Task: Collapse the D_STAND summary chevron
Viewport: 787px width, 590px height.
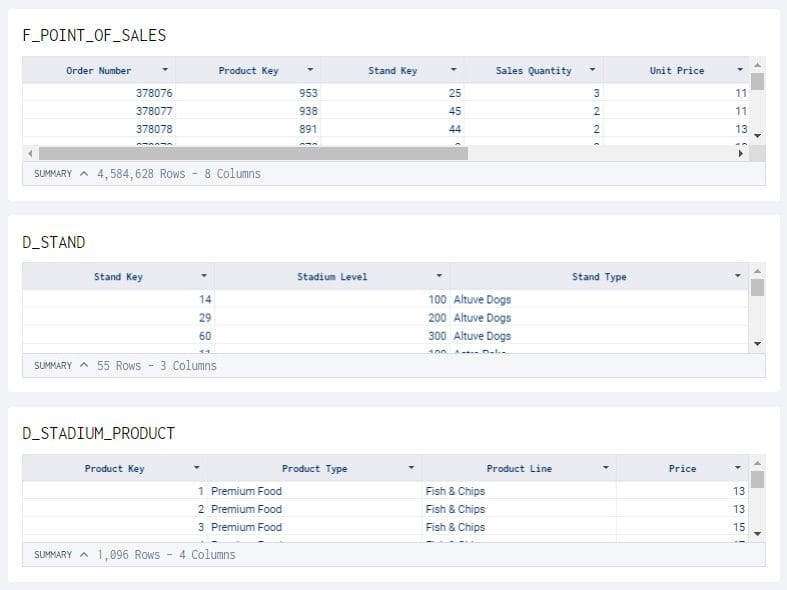Action: 84,365
